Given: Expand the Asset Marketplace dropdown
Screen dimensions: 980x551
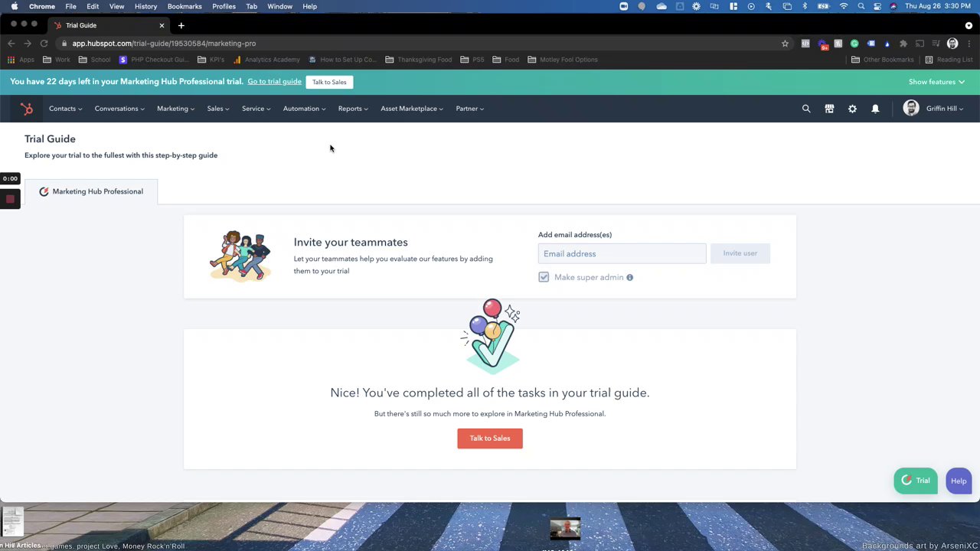Looking at the screenshot, I should [412, 109].
